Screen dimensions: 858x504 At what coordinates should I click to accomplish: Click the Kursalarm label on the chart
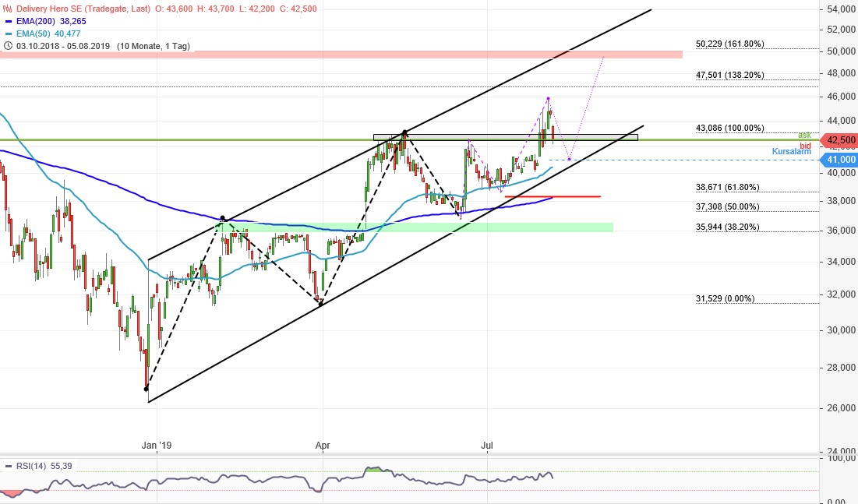[793, 151]
